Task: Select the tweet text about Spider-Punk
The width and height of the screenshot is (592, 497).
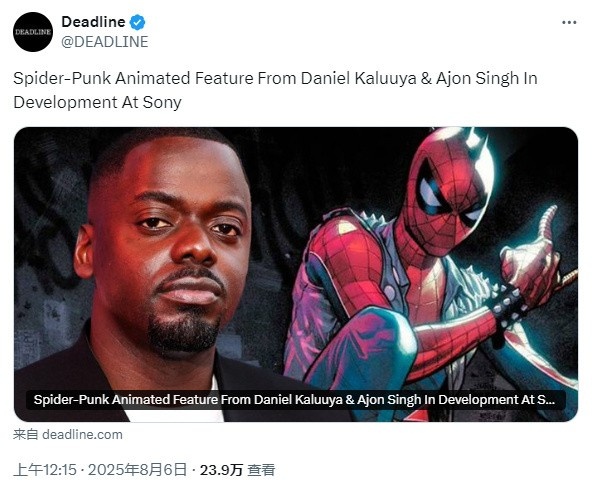Action: [x=275, y=90]
